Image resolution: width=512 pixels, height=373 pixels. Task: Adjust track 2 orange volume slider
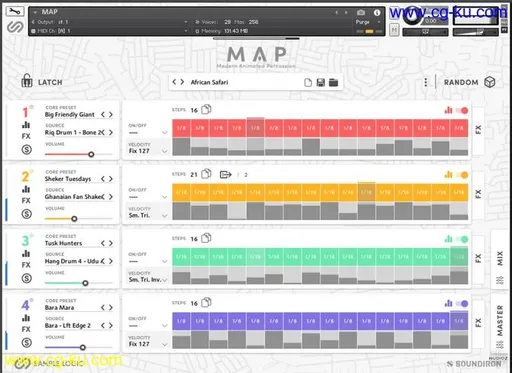(79, 219)
